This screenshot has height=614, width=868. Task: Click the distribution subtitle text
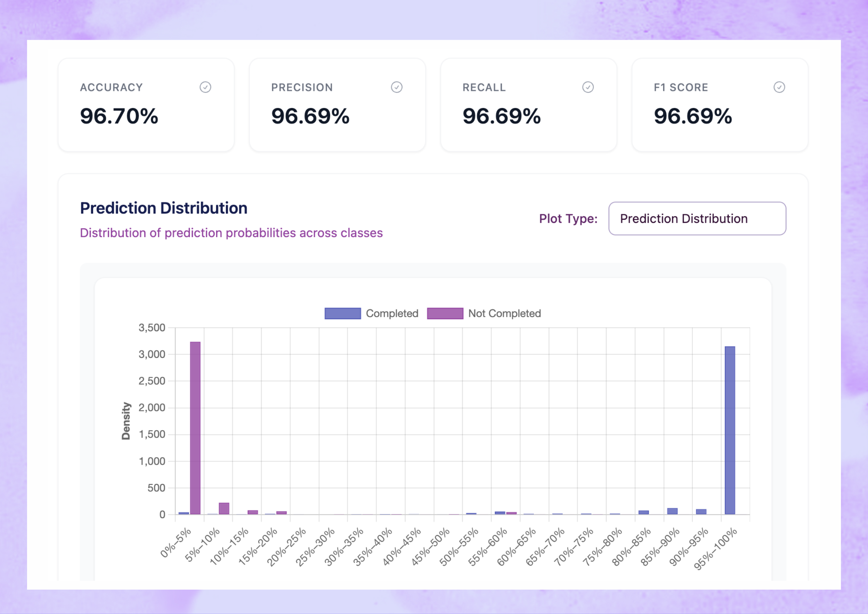coord(231,233)
